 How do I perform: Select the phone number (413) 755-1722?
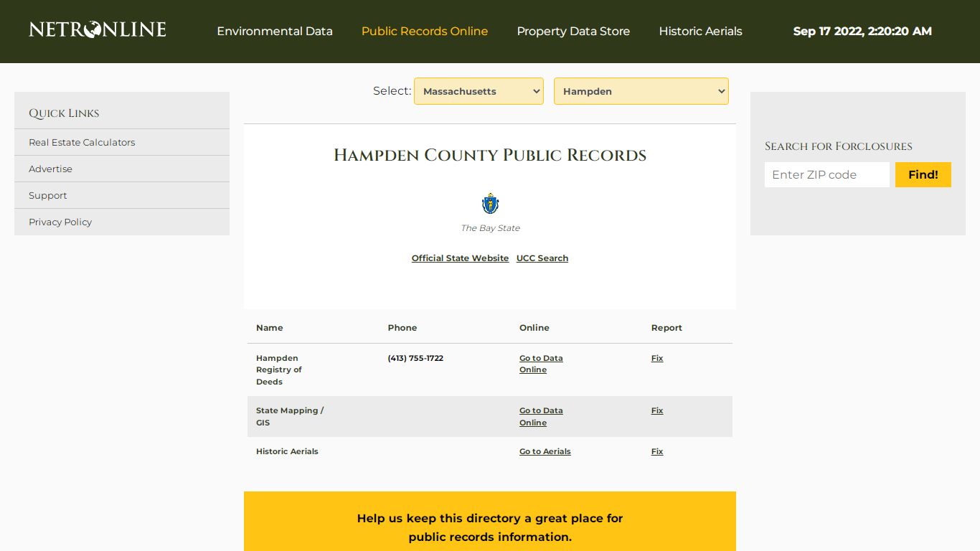pyautogui.click(x=415, y=358)
